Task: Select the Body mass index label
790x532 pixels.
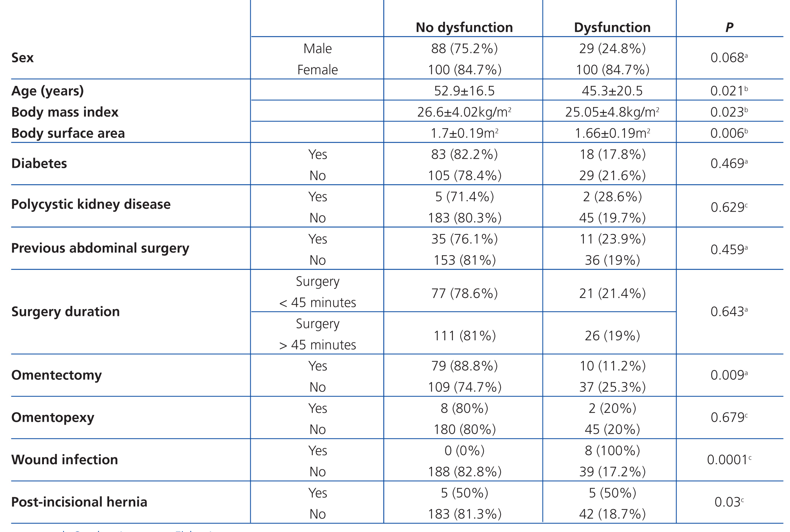Action: pyautogui.click(x=65, y=112)
